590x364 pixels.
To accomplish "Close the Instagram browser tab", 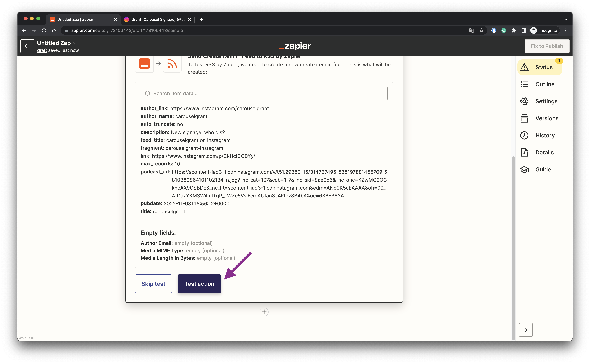I will pyautogui.click(x=190, y=20).
